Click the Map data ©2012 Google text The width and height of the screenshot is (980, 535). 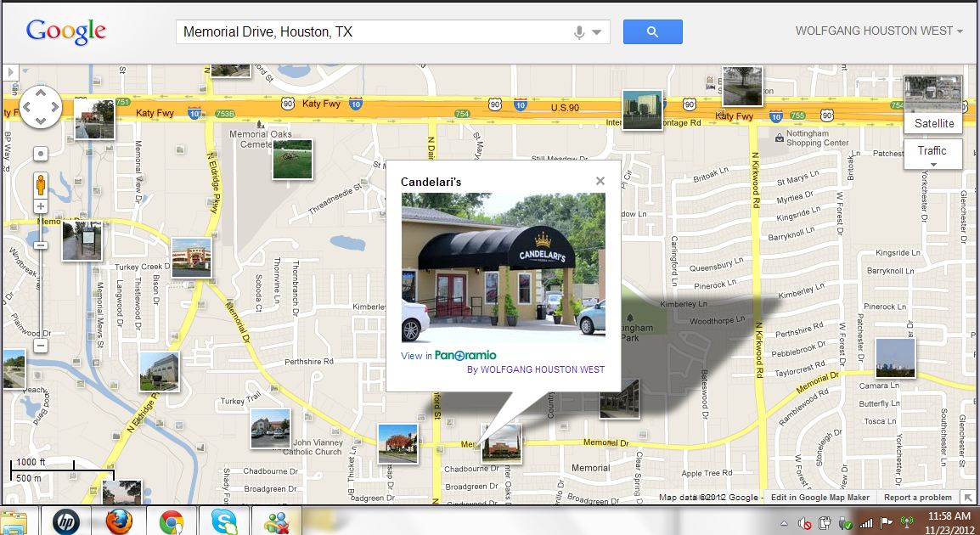tap(708, 498)
